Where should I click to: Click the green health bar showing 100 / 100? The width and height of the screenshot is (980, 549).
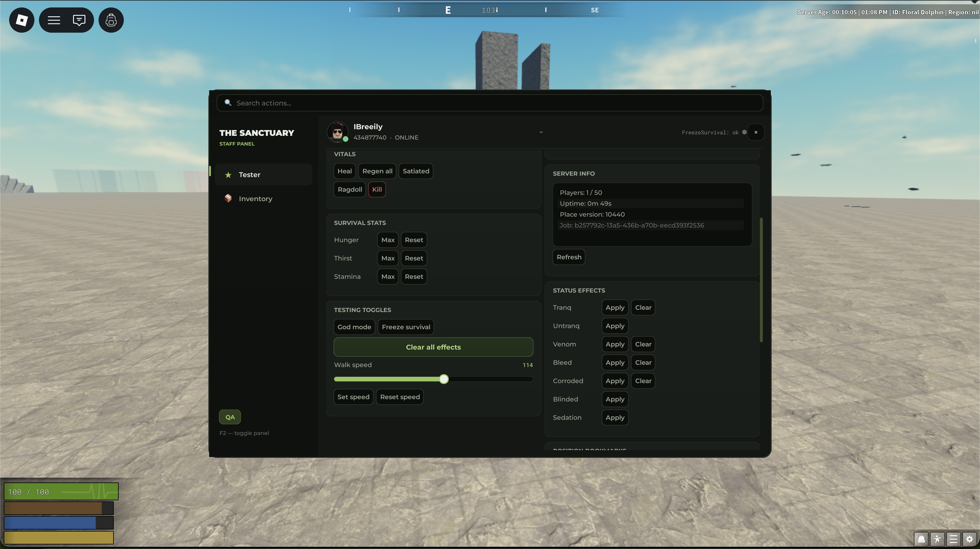(61, 492)
